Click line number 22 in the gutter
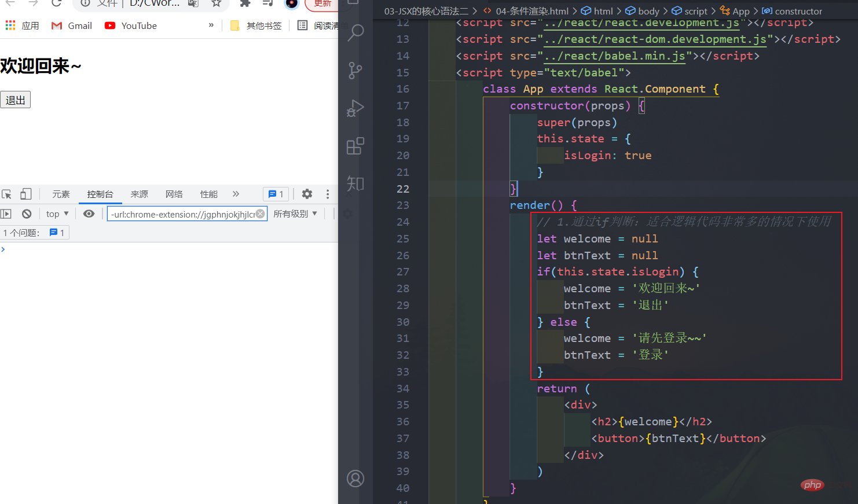Screen dimensions: 858x504 (403, 189)
